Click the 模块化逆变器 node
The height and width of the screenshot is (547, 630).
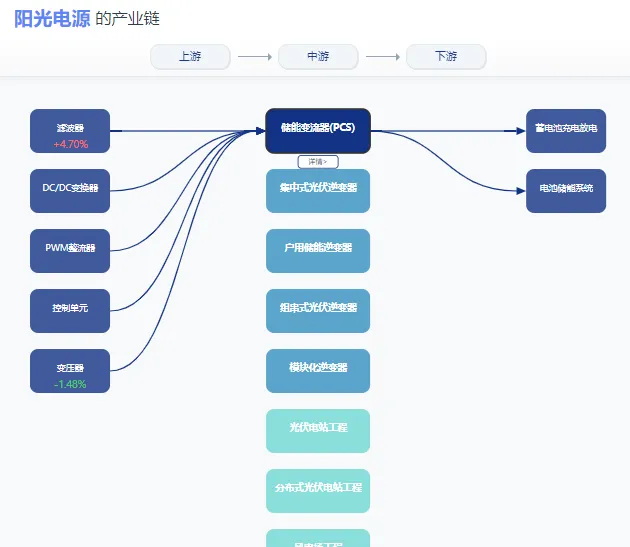[318, 371]
